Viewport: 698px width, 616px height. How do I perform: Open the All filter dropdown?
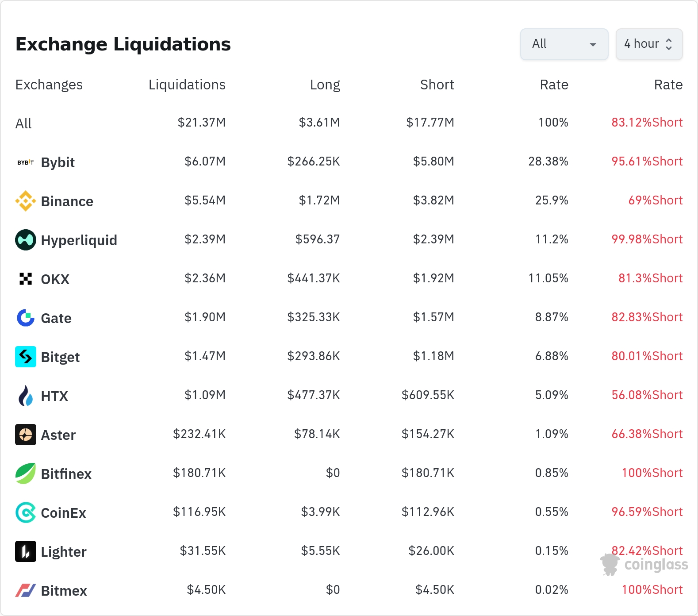coord(564,44)
